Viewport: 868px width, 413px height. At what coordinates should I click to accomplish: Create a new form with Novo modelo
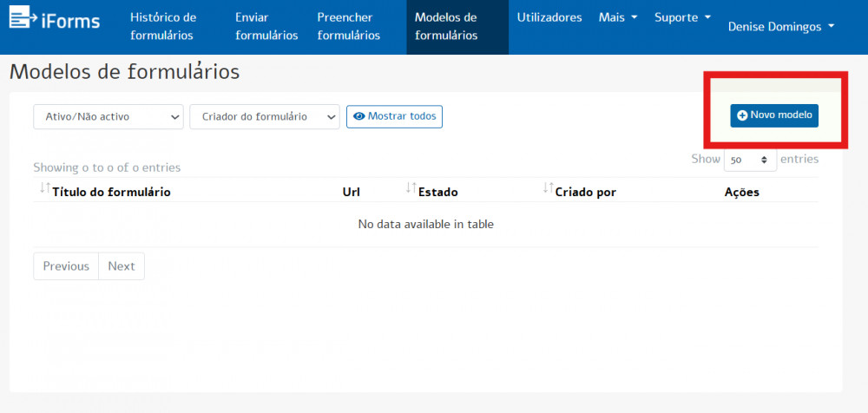click(x=774, y=115)
